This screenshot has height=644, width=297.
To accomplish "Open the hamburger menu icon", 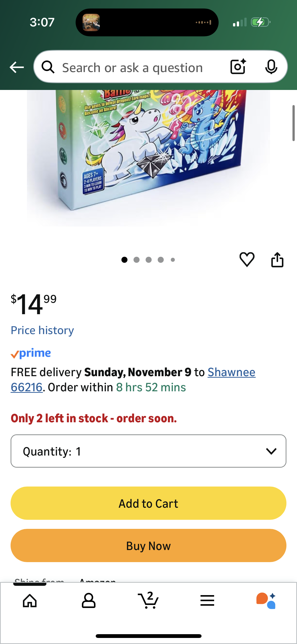I will pos(207,601).
